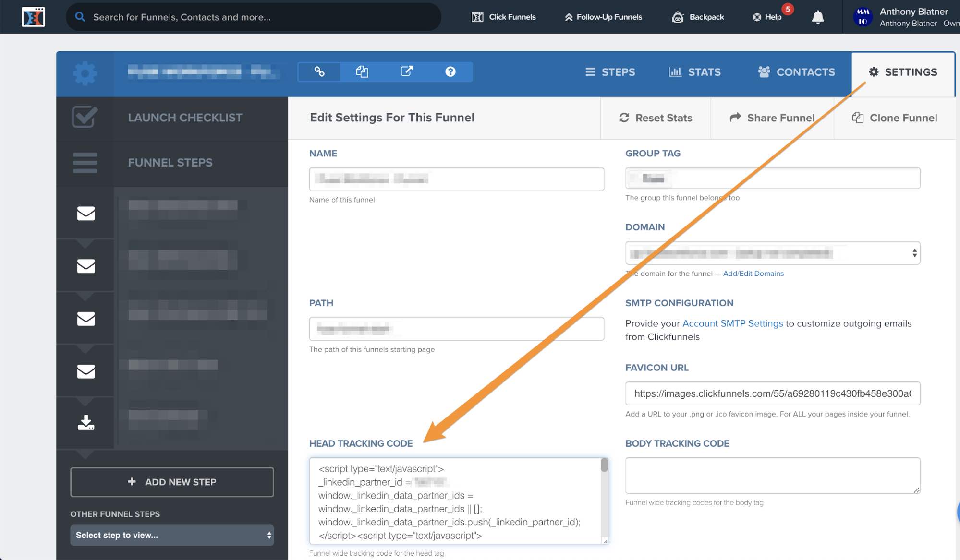Image resolution: width=960 pixels, height=560 pixels.
Task: Expand the Select step to view dropdown
Action: [172, 535]
